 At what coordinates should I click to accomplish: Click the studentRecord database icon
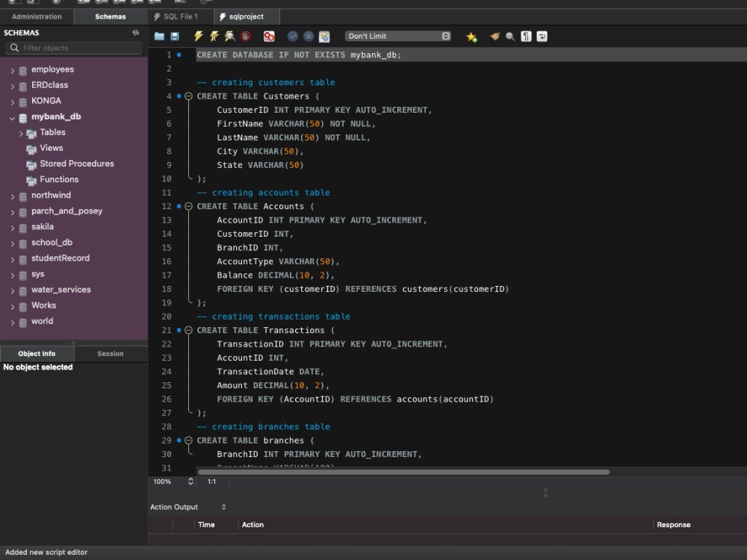[x=22, y=260]
